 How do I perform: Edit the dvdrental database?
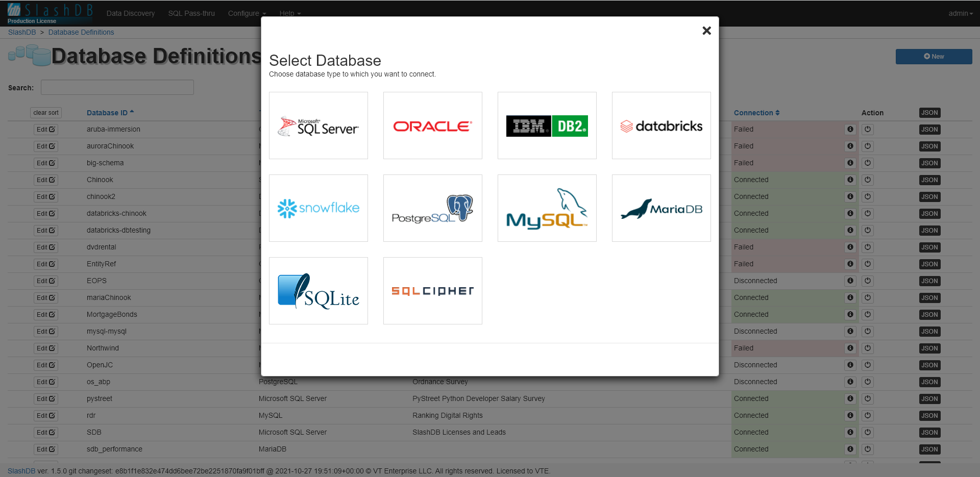click(46, 247)
